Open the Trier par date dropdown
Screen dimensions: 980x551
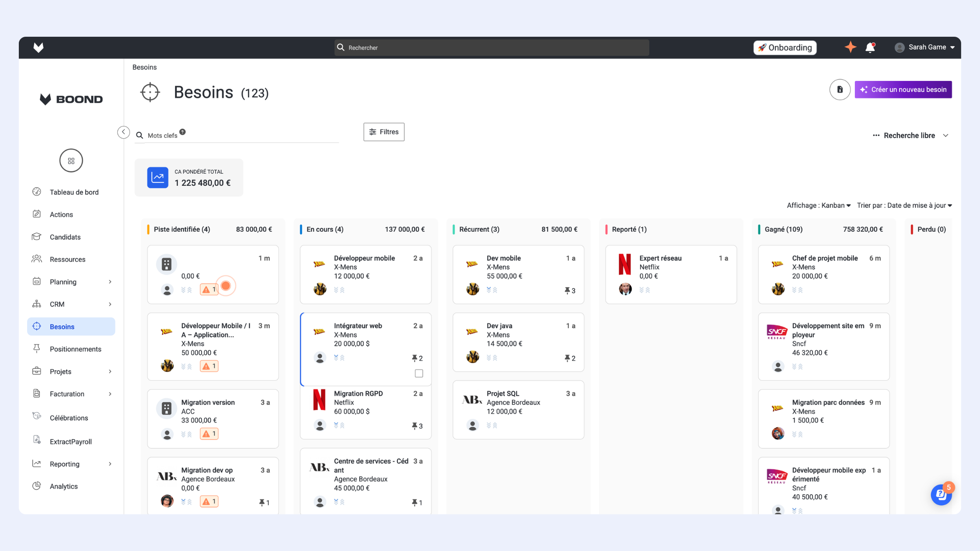904,206
